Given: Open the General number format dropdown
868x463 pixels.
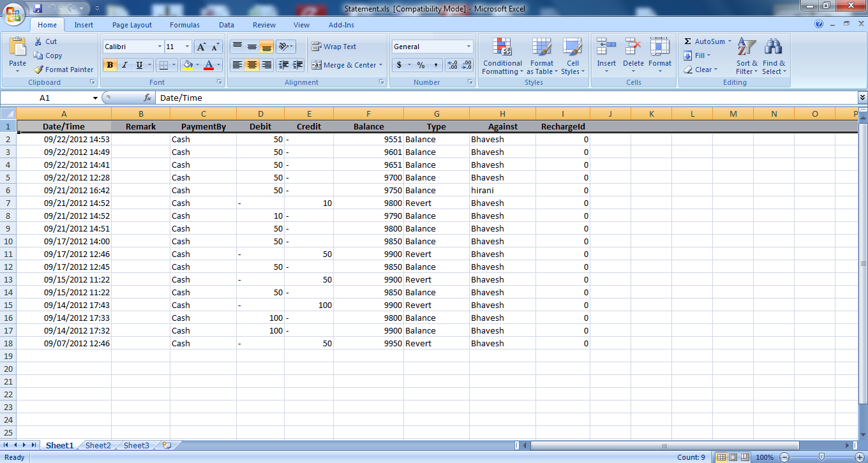Looking at the screenshot, I should pos(468,47).
